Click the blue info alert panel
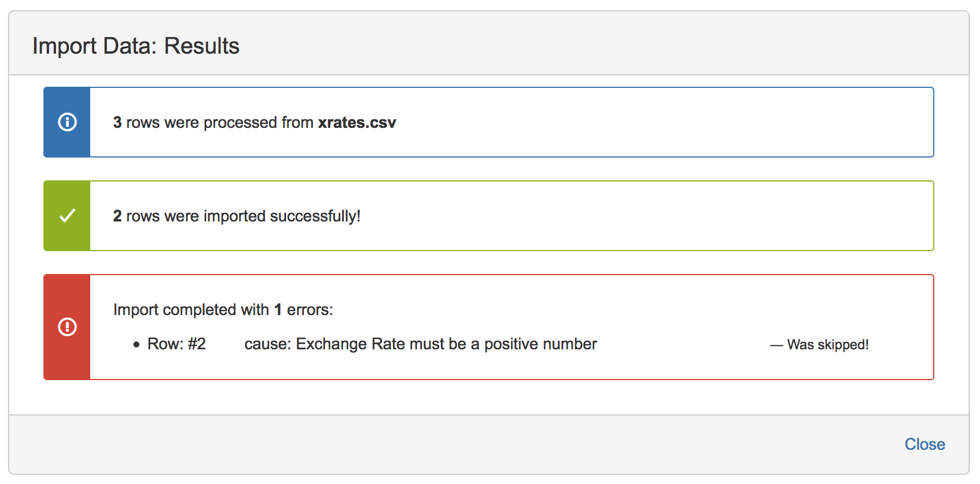Screen dimensions: 980x484 click(x=511, y=122)
